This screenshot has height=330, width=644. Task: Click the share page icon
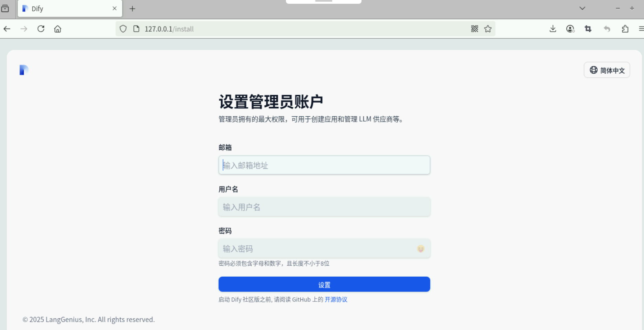tap(625, 29)
